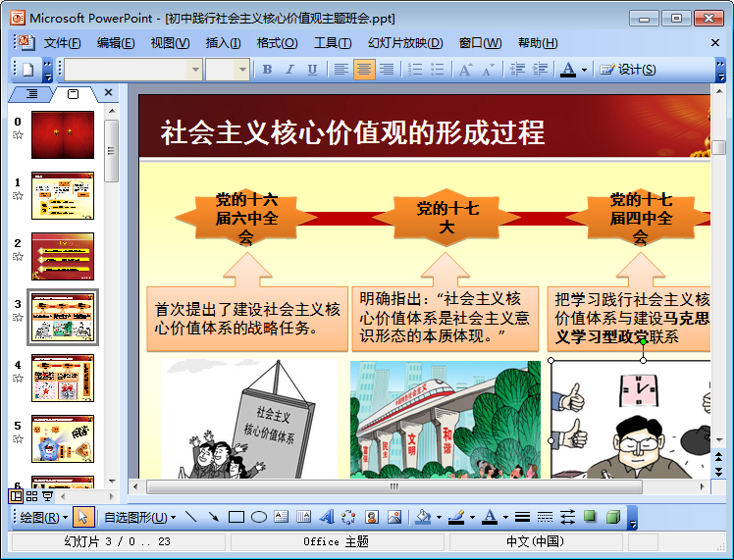This screenshot has height=560, width=734.
Task: Open the font name dropdown
Action: coord(194,70)
